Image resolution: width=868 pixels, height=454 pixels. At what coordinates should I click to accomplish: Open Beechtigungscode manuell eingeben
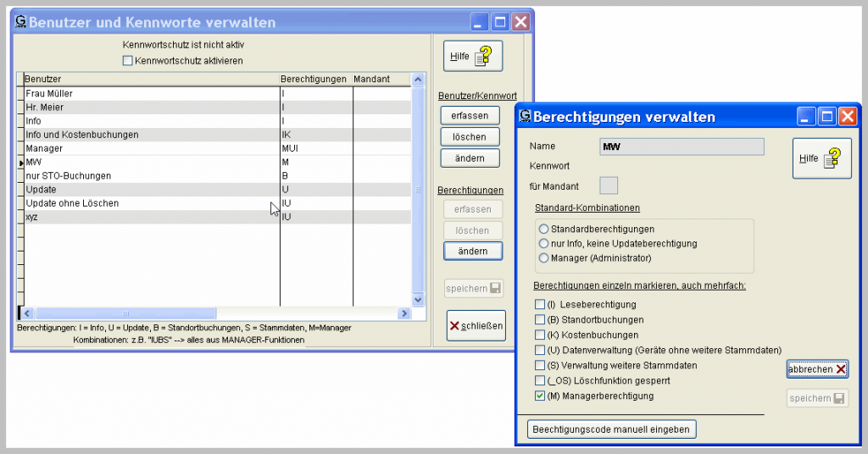pos(612,429)
